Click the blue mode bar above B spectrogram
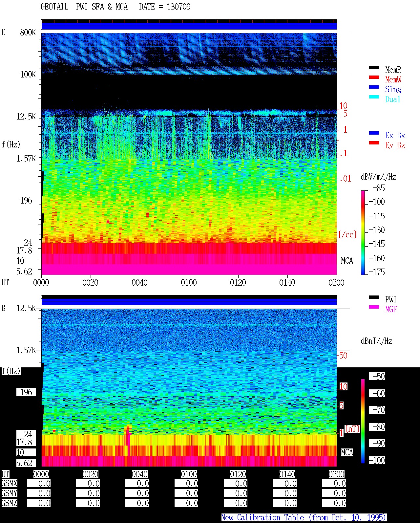 [189, 302]
